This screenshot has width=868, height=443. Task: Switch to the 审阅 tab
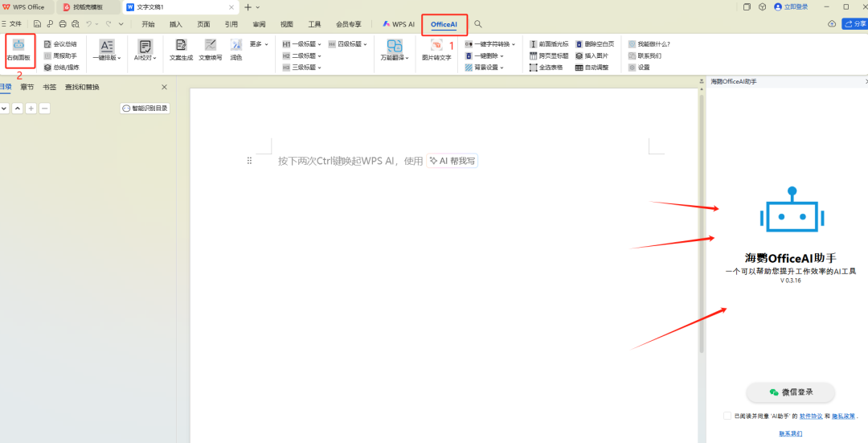(x=259, y=24)
